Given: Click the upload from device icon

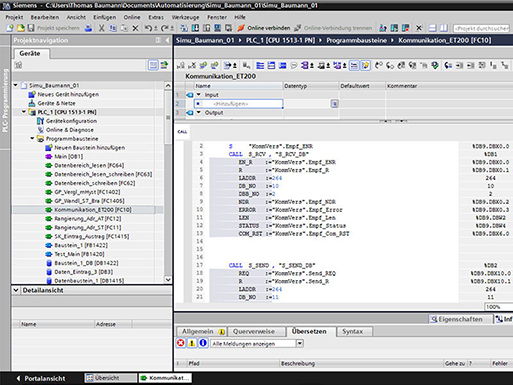Looking at the screenshot, I should click(x=207, y=28).
